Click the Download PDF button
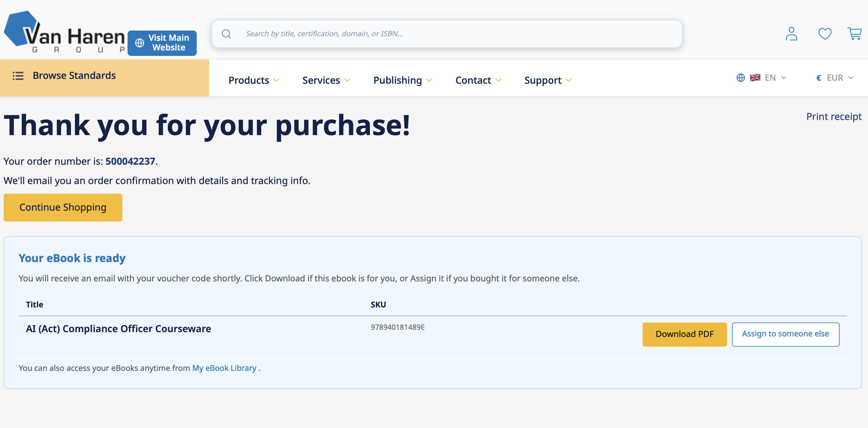Screen dimensions: 868x428 pyautogui.click(x=685, y=334)
